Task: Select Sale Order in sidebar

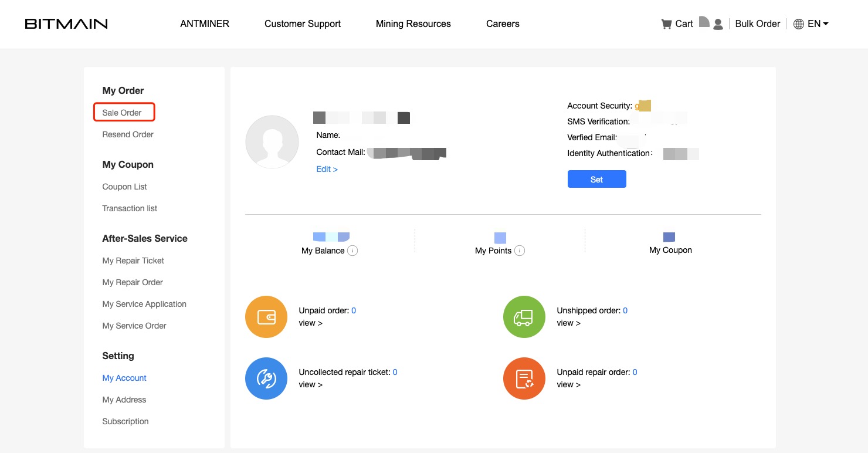Action: (122, 113)
